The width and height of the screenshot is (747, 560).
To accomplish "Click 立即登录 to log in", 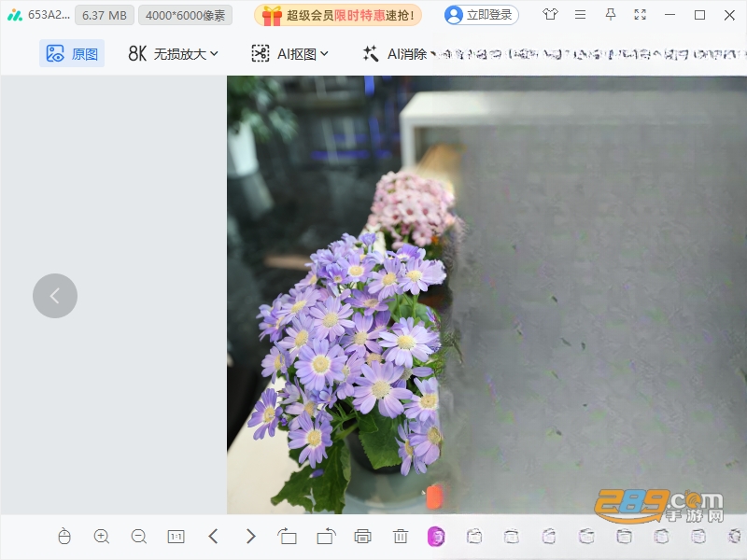I will click(481, 15).
